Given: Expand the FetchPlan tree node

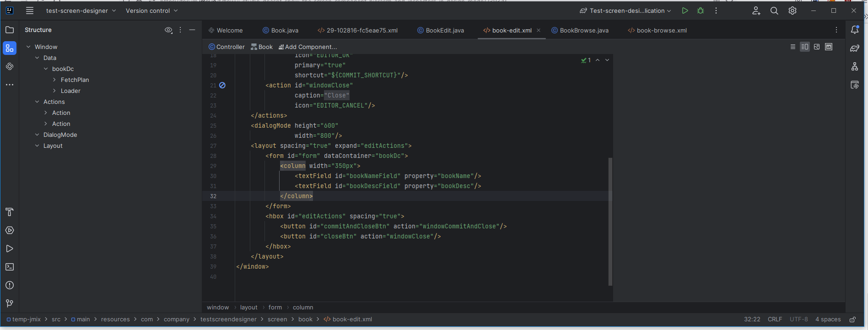Looking at the screenshot, I should 54,80.
